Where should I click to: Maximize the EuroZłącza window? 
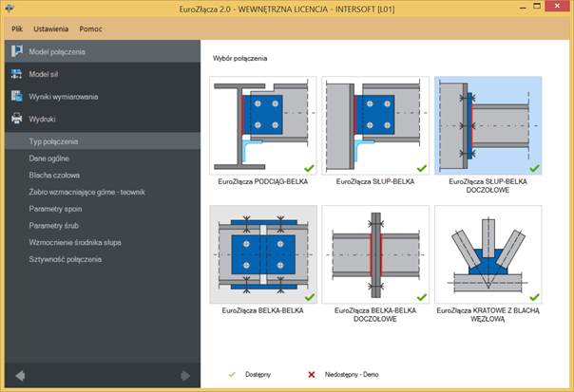pyautogui.click(x=537, y=7)
